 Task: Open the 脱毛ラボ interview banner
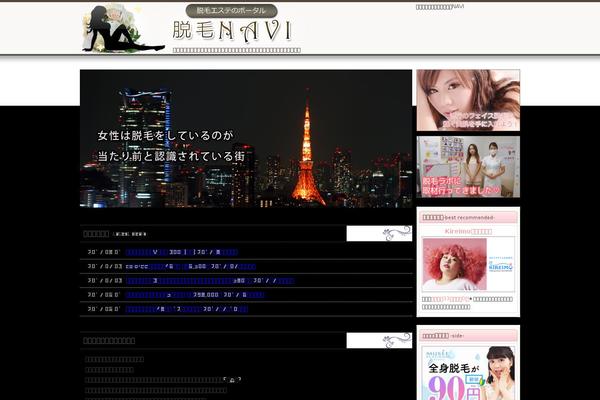point(468,167)
